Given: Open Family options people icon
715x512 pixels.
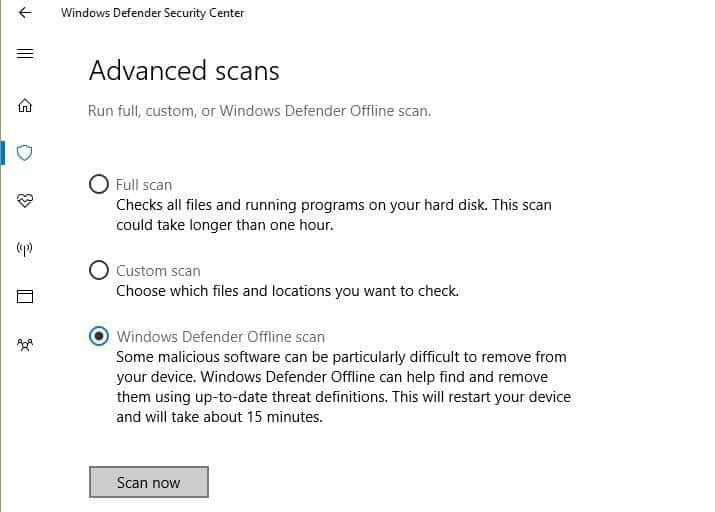Looking at the screenshot, I should (x=25, y=344).
